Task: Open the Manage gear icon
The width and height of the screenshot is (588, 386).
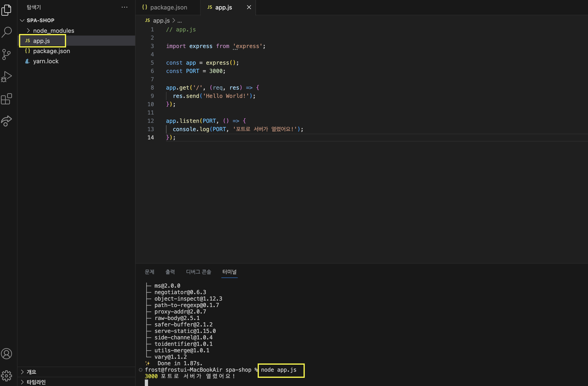Action: coord(6,376)
